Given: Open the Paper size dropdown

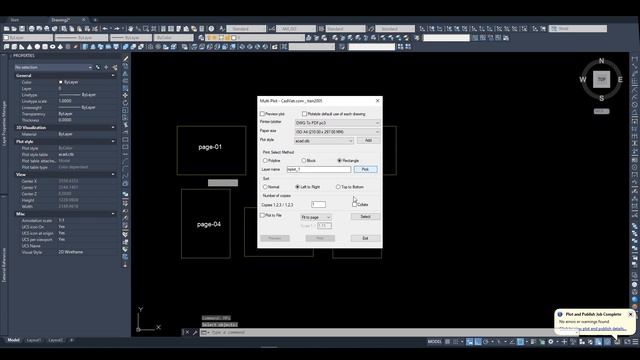Looking at the screenshot, I should click(x=337, y=132).
